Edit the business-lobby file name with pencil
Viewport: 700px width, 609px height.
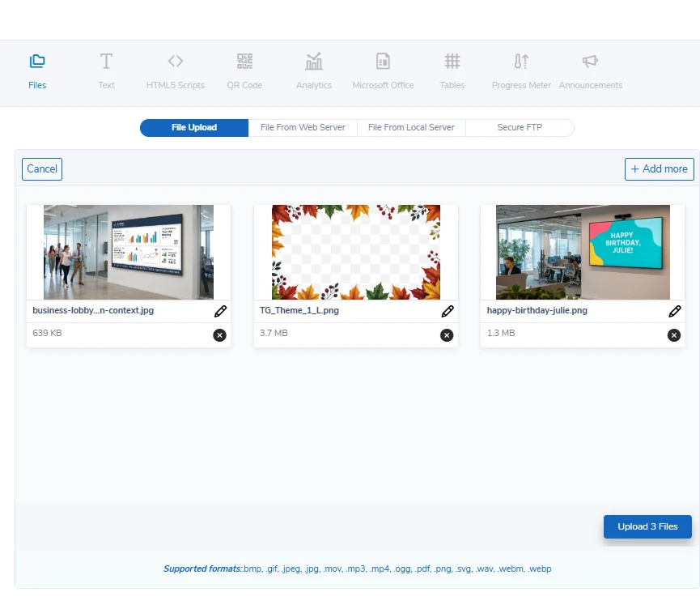click(221, 311)
